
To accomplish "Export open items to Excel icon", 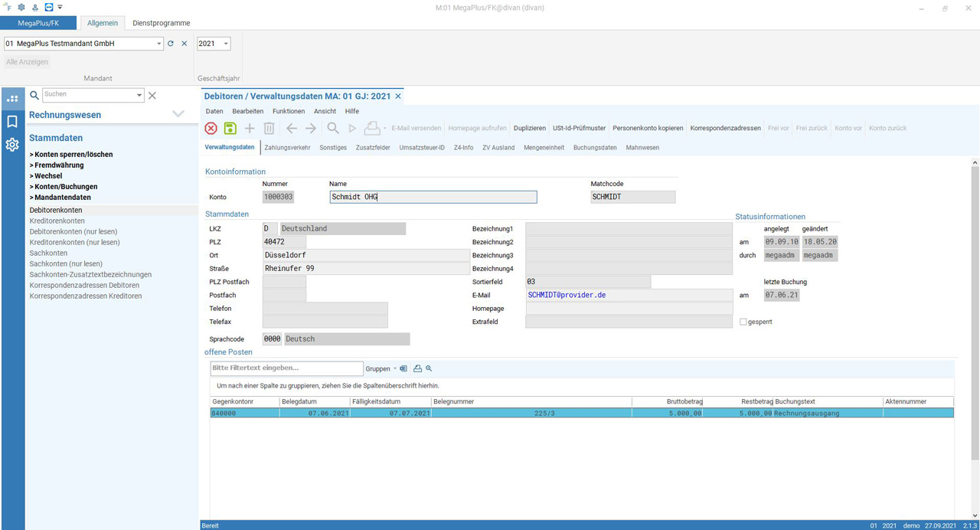I will 403,368.
